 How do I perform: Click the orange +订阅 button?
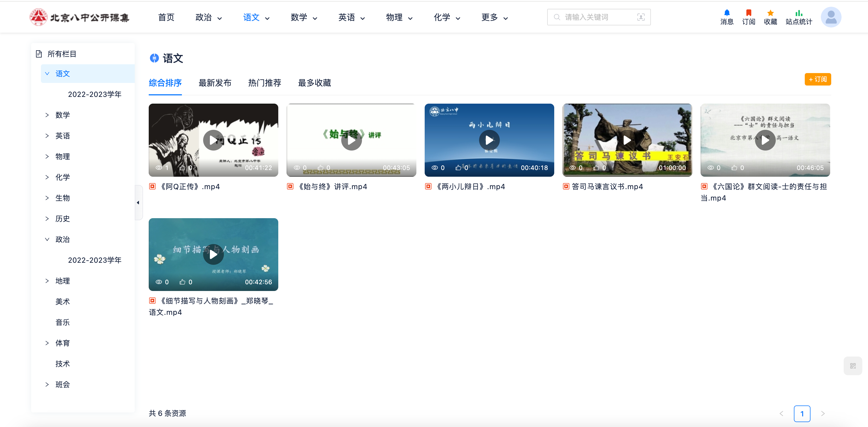point(817,79)
